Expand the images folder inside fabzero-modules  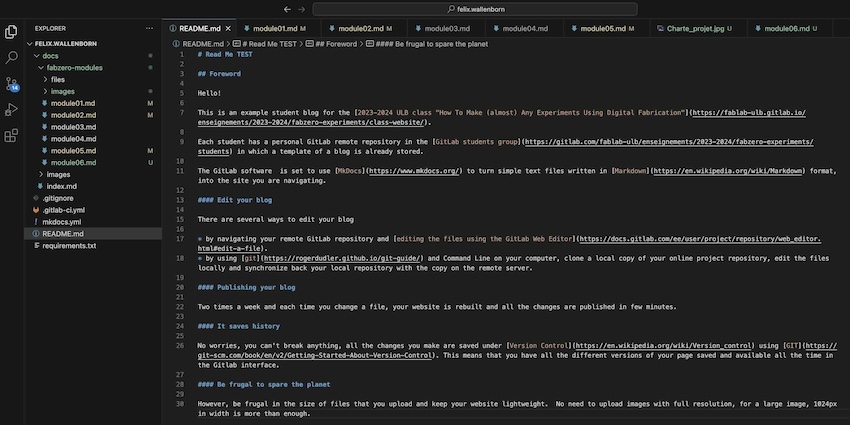(46, 92)
